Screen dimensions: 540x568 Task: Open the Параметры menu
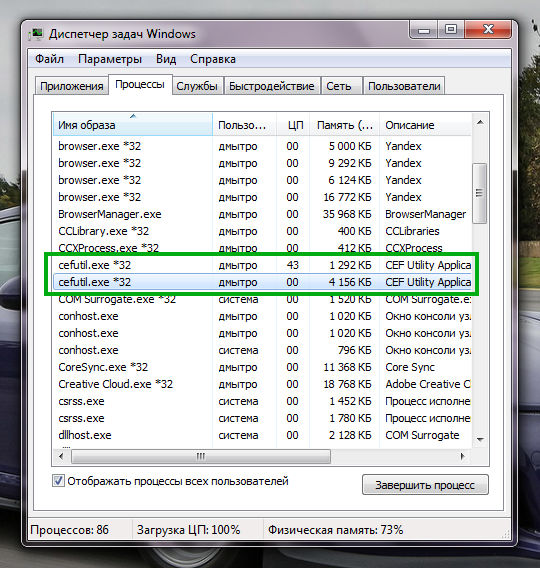(x=110, y=59)
